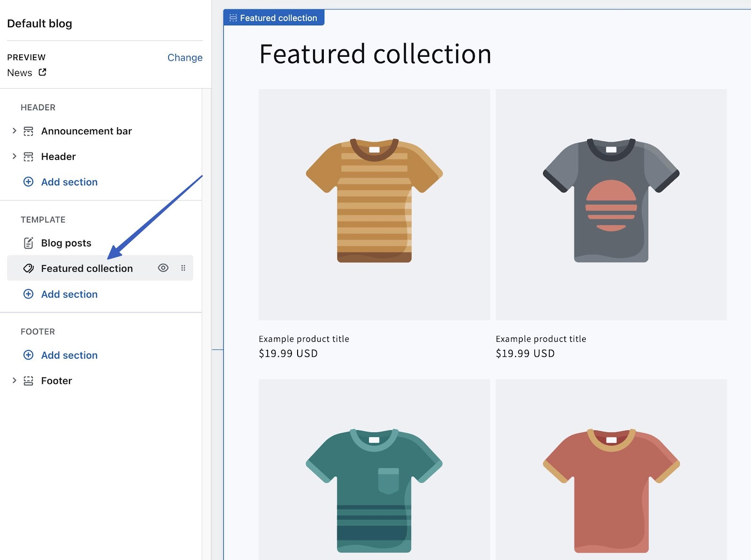
Task: Add section in the Footer group
Action: pos(69,355)
